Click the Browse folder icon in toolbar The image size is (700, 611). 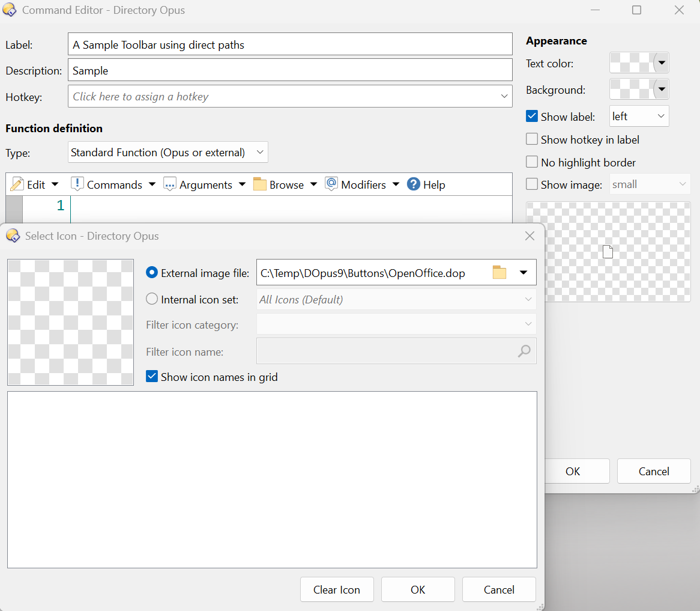point(260,184)
